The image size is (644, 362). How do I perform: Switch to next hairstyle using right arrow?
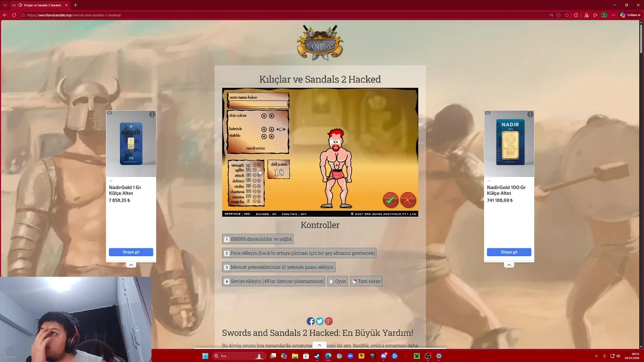pyautogui.click(x=272, y=129)
